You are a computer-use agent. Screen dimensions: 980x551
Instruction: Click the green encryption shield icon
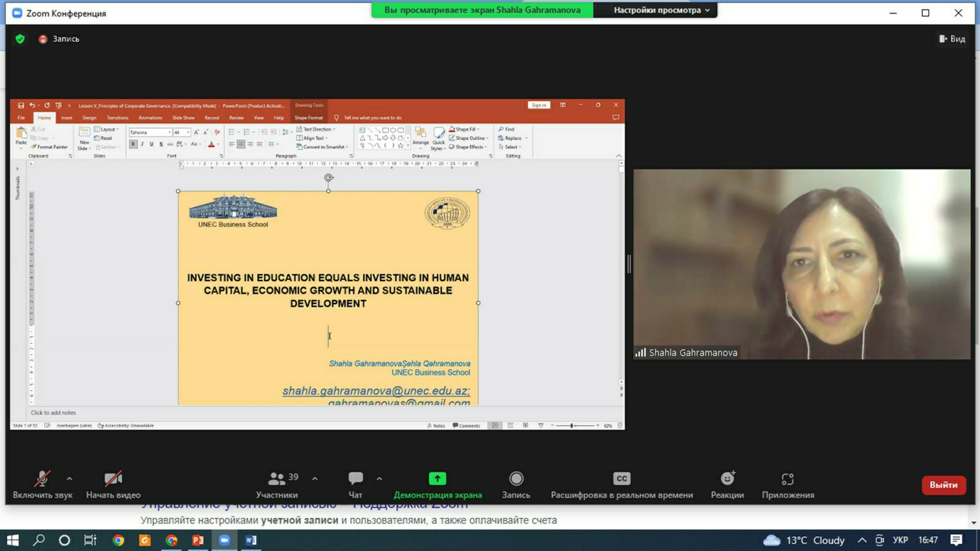click(x=20, y=39)
